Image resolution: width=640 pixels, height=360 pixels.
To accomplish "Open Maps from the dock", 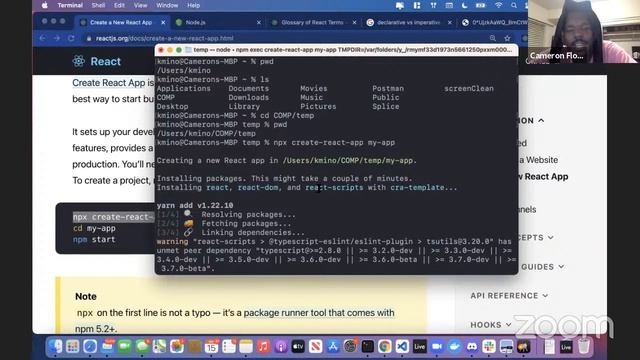I will (x=160, y=347).
